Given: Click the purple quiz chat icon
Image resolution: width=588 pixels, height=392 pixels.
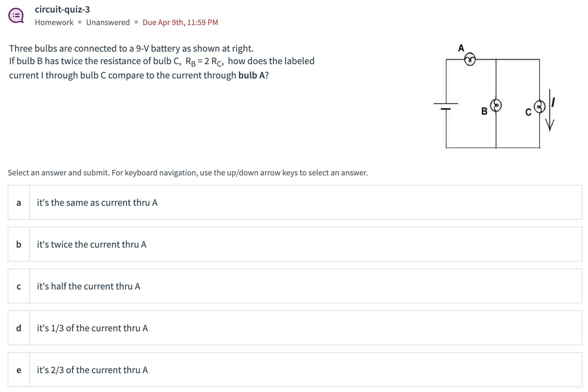Looking at the screenshot, I should [16, 15].
